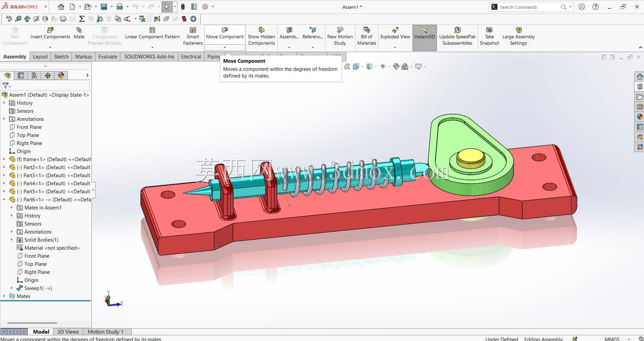Open File Explorer folder in task pane

640,97
